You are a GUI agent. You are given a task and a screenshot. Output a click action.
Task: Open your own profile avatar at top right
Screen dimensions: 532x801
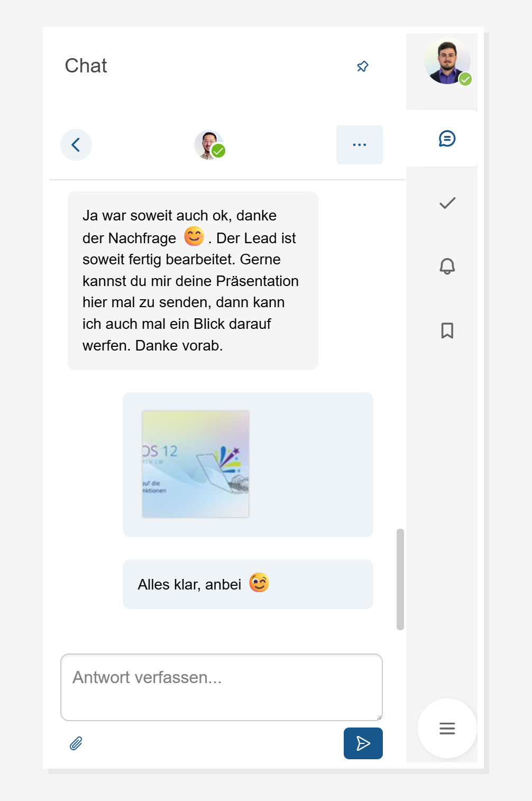point(447,61)
